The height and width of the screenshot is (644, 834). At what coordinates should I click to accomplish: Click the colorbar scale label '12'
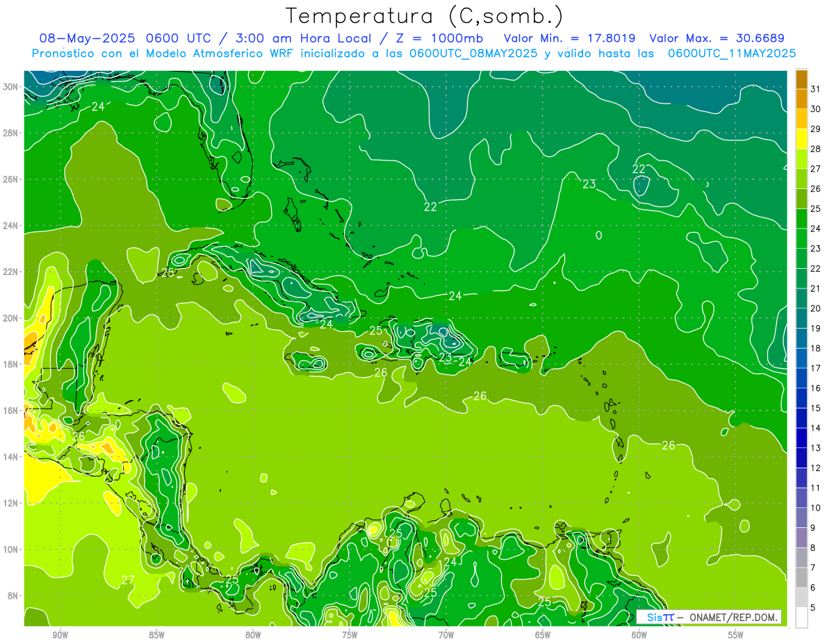816,468
